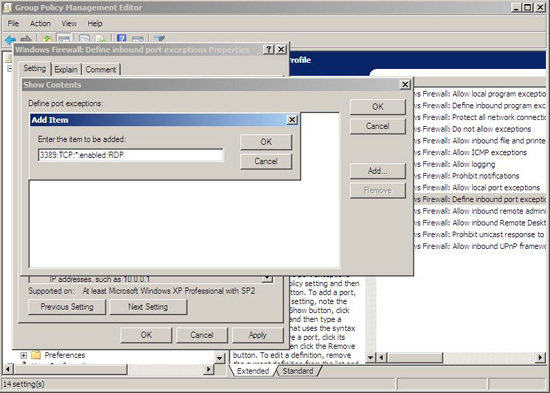Select 'Prohibit unicast response to' setting row
Image resolution: width=550 pixels, height=393 pixels.
point(480,234)
